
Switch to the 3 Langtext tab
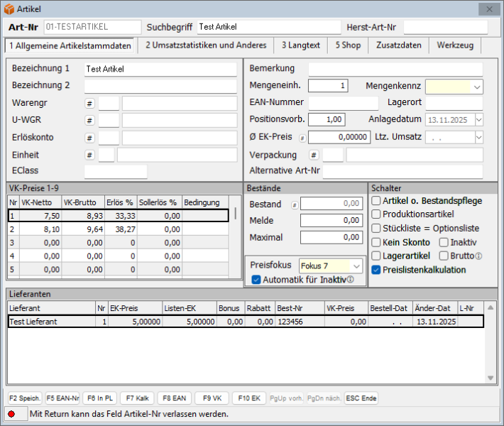click(300, 45)
